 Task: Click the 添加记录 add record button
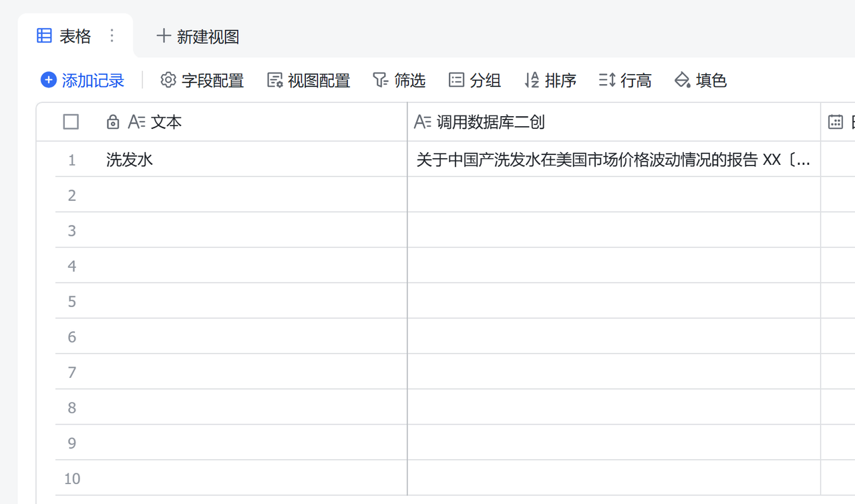click(82, 80)
